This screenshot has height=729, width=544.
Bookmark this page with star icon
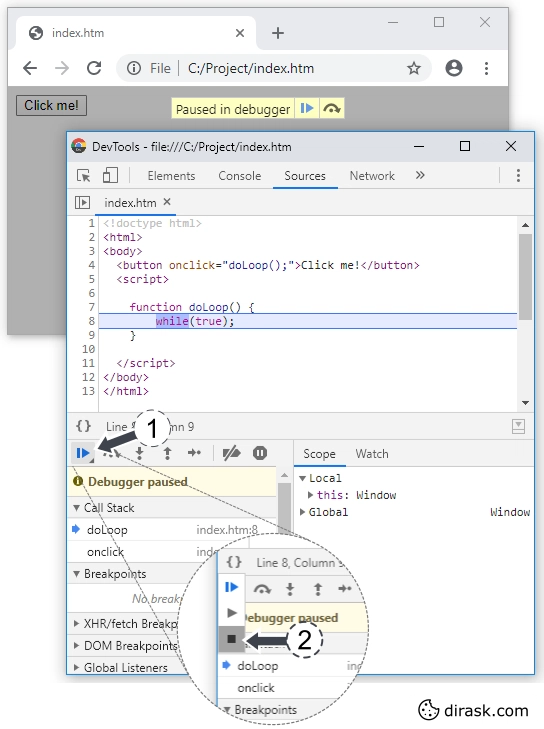[x=414, y=68]
